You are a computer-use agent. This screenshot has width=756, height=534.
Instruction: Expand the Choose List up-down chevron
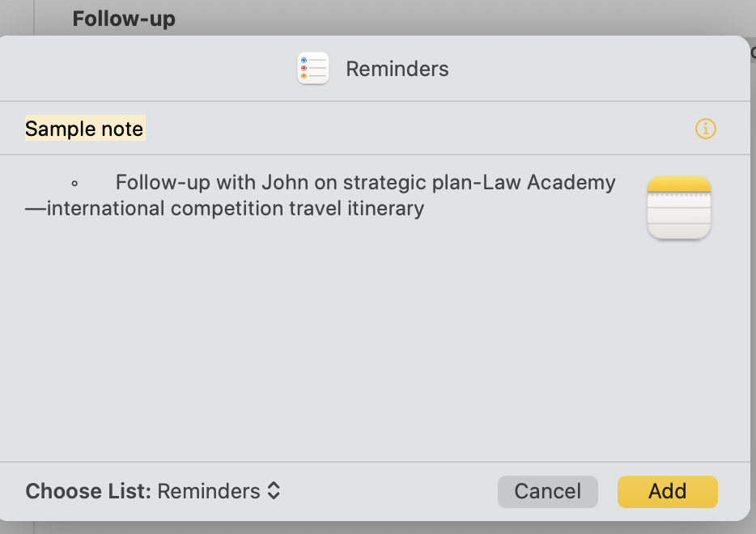[274, 491]
